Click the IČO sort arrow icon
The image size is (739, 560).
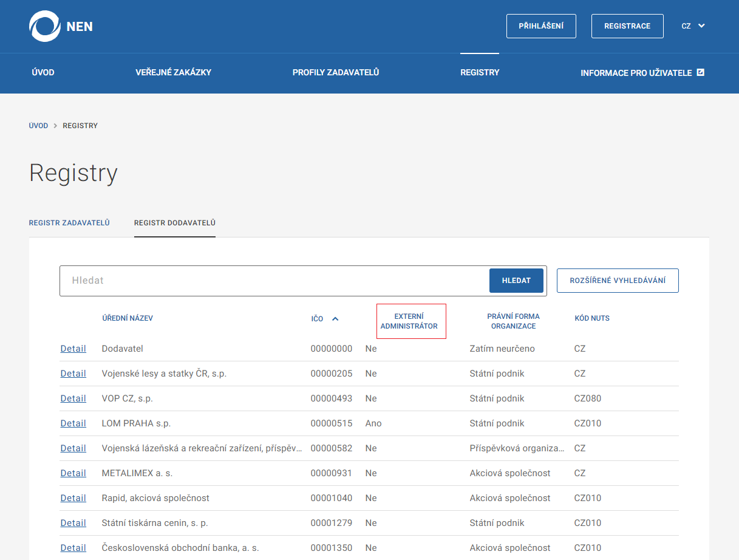point(335,318)
